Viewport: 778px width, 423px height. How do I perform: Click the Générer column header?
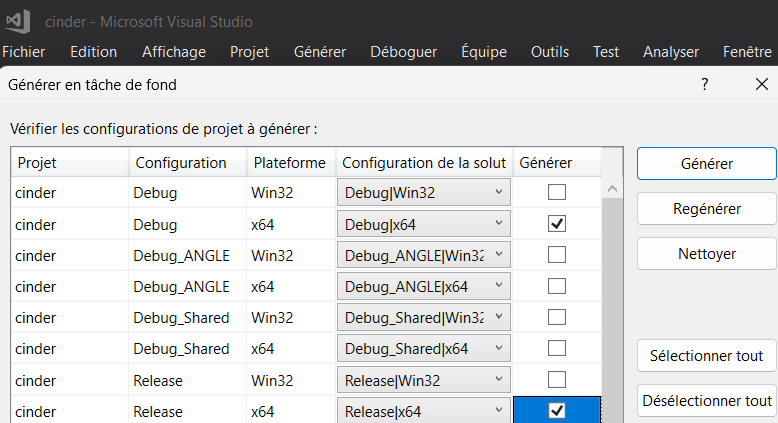557,163
